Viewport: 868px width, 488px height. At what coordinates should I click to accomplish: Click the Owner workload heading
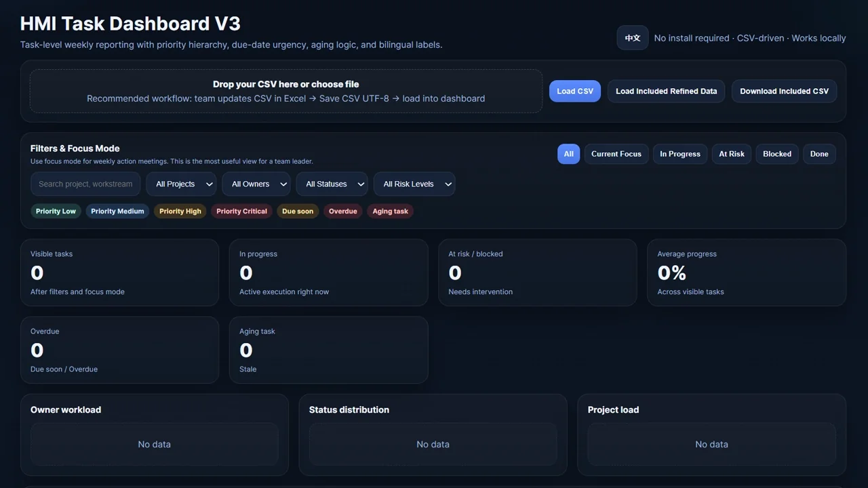coord(66,410)
